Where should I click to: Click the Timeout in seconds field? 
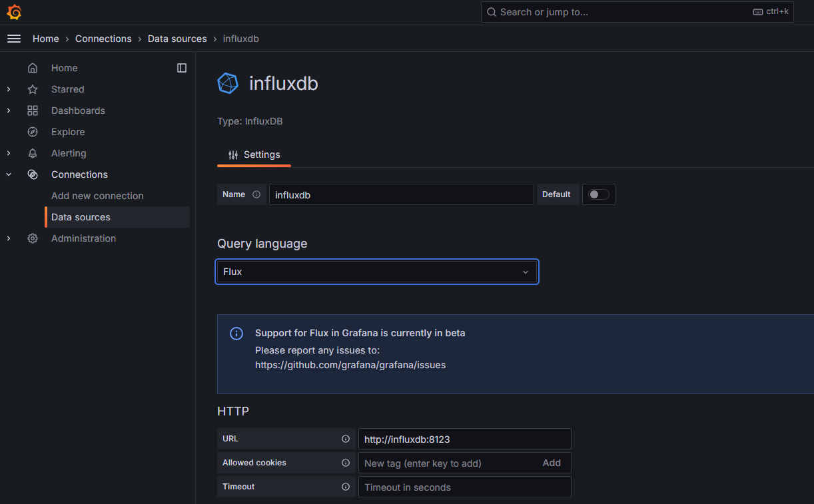tap(465, 487)
